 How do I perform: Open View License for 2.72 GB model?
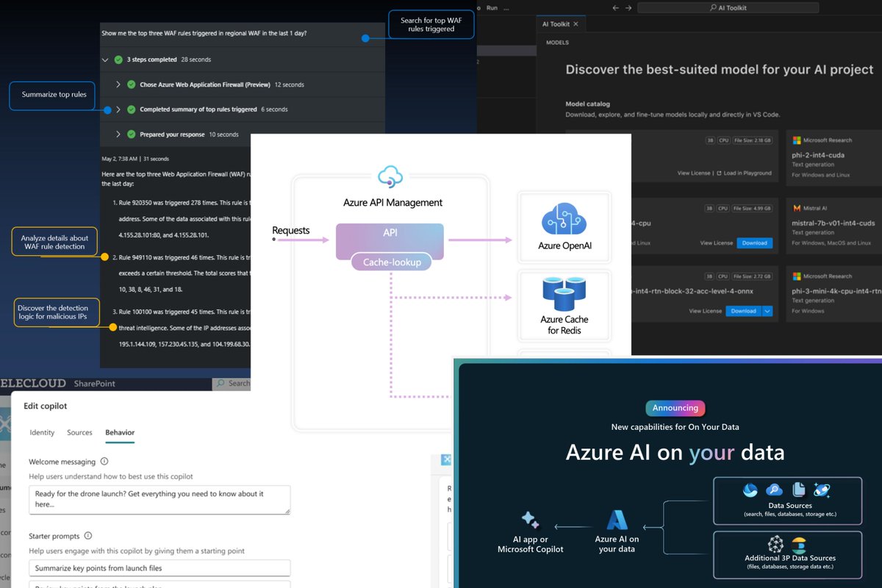(706, 311)
